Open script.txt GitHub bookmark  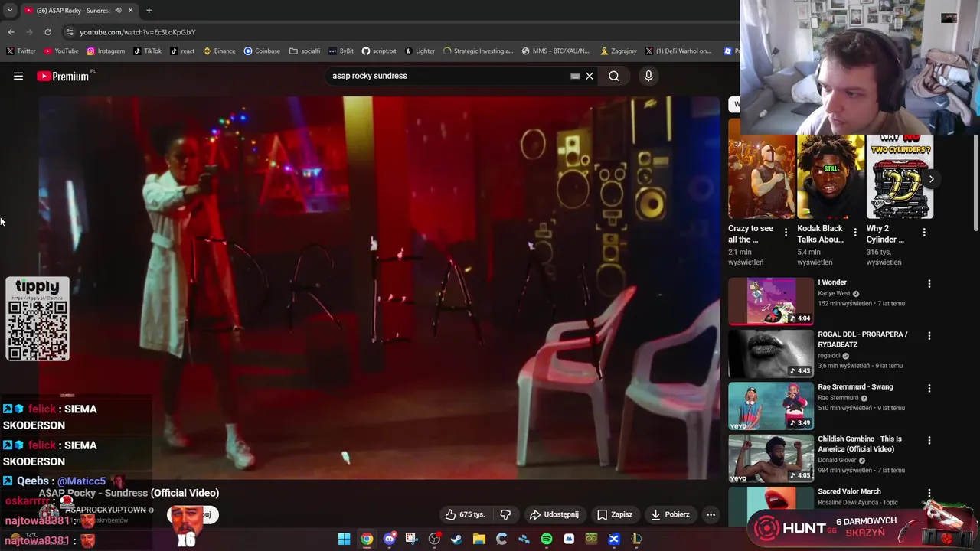379,51
